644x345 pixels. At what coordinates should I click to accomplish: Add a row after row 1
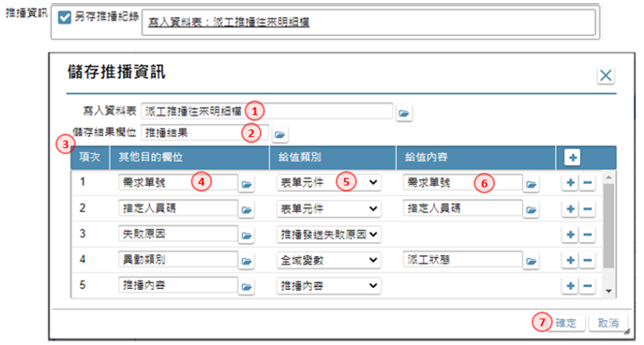(x=570, y=183)
